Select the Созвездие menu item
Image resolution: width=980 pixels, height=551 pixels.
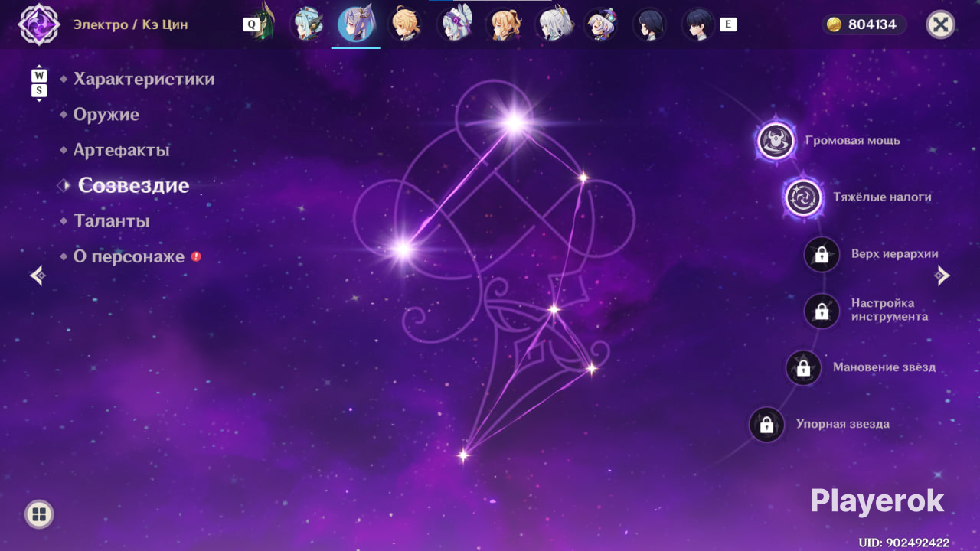[x=134, y=185]
